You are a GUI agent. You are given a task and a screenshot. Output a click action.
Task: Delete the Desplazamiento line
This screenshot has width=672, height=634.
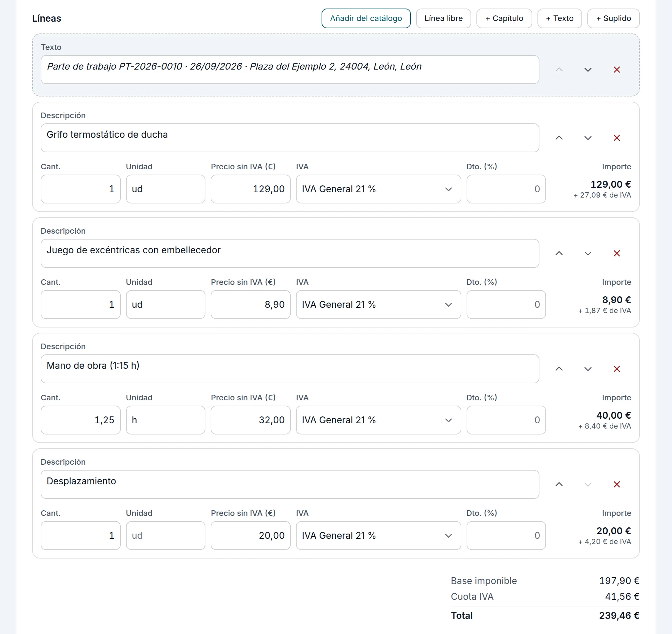(617, 484)
